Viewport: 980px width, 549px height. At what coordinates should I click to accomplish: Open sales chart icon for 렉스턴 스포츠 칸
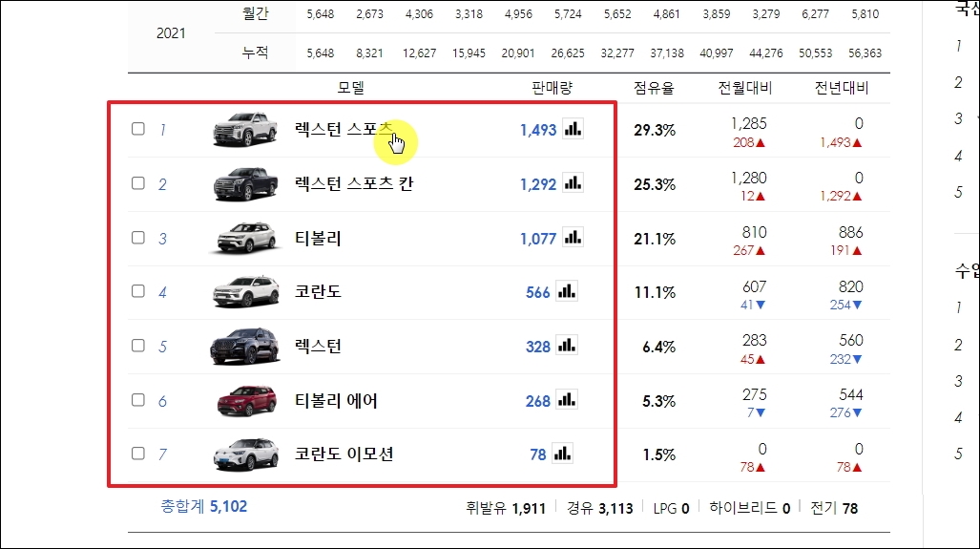tap(573, 183)
